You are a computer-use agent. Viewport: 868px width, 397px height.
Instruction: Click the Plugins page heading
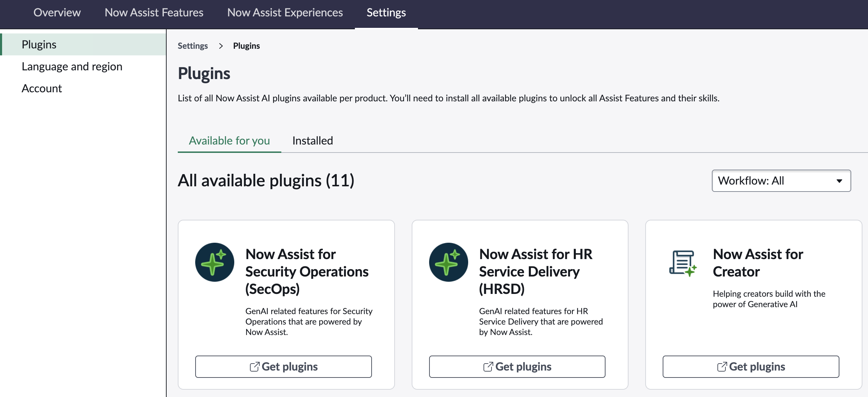click(x=204, y=73)
